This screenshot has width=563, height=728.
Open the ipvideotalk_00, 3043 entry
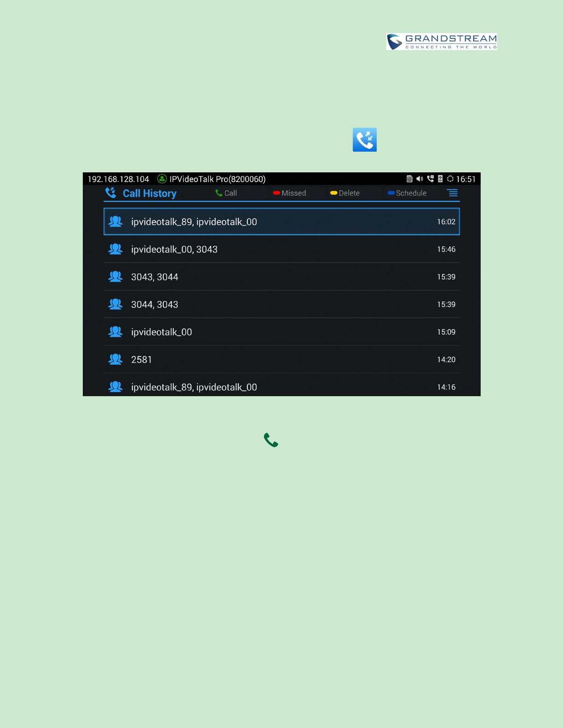tap(281, 249)
